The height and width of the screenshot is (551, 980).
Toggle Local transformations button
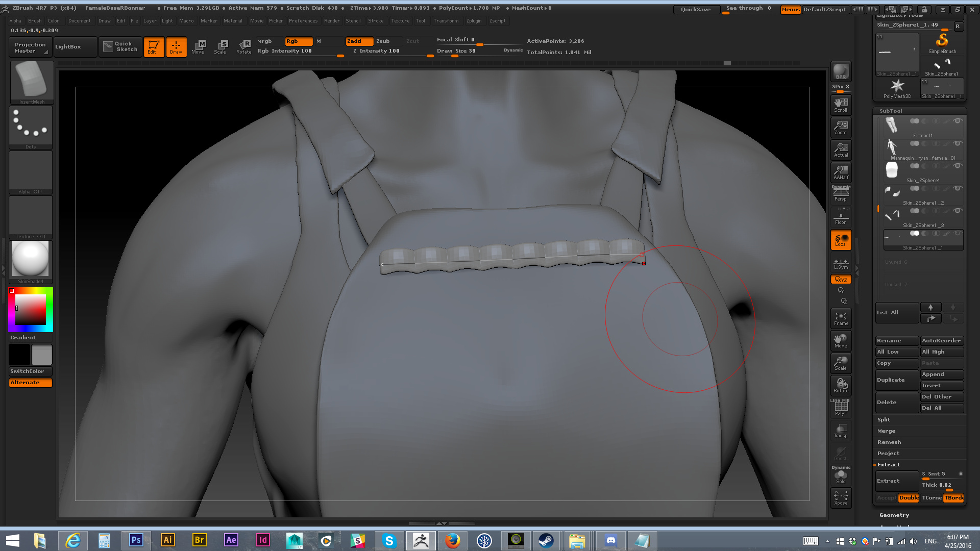[x=841, y=240]
